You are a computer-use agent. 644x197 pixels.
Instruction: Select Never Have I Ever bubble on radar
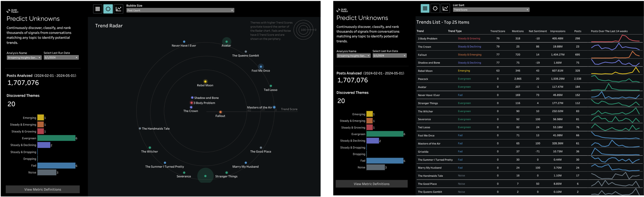click(x=184, y=42)
